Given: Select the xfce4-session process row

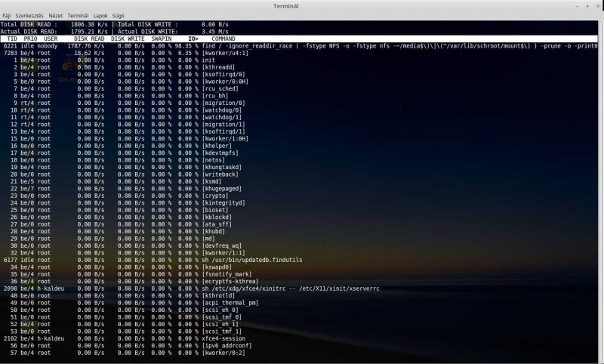Looking at the screenshot, I should pyautogui.click(x=225, y=339).
